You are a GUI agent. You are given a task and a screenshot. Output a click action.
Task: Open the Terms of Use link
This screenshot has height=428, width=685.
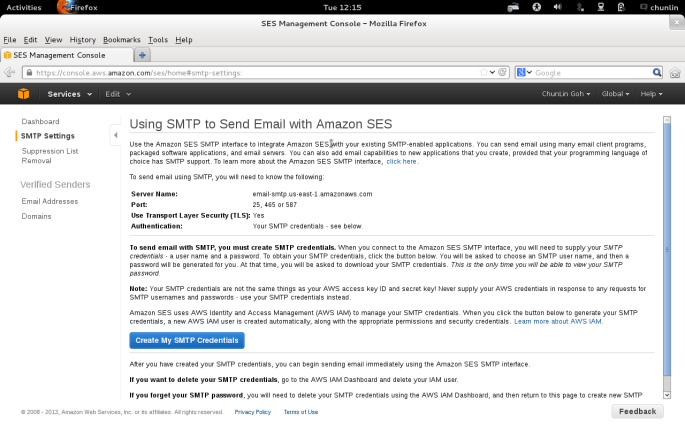(301, 412)
